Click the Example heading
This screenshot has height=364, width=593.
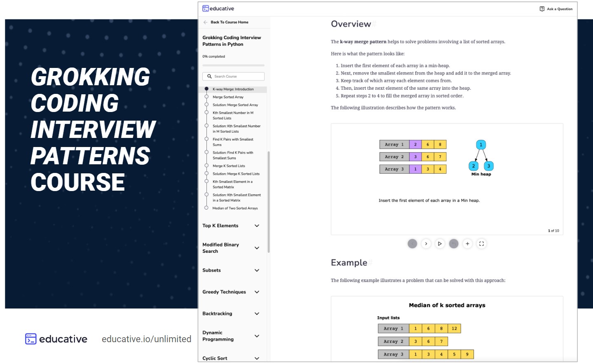click(x=349, y=263)
